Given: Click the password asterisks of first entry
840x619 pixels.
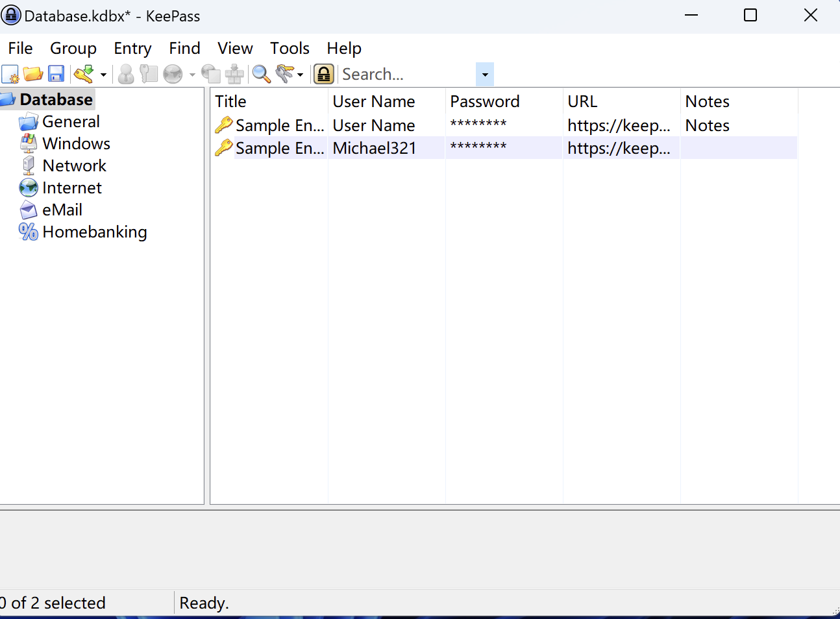Looking at the screenshot, I should (478, 124).
